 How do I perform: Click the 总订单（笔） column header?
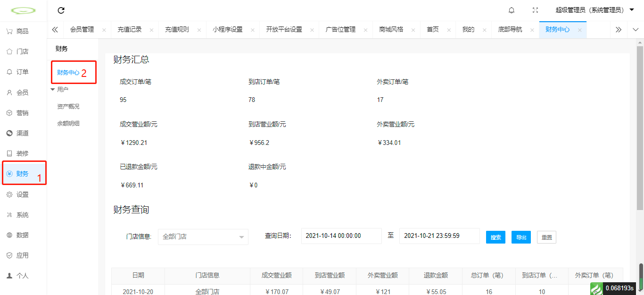pos(489,275)
